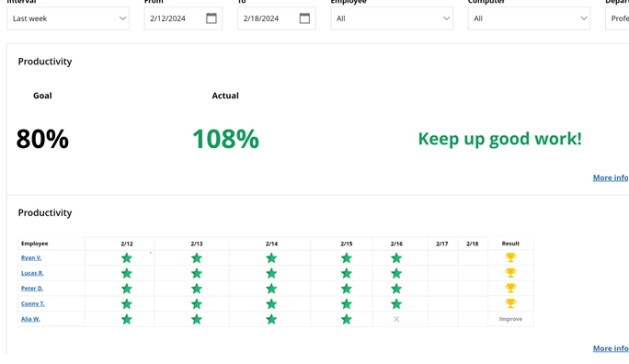
Task: Open Lucas R. employee link
Action: click(32, 273)
